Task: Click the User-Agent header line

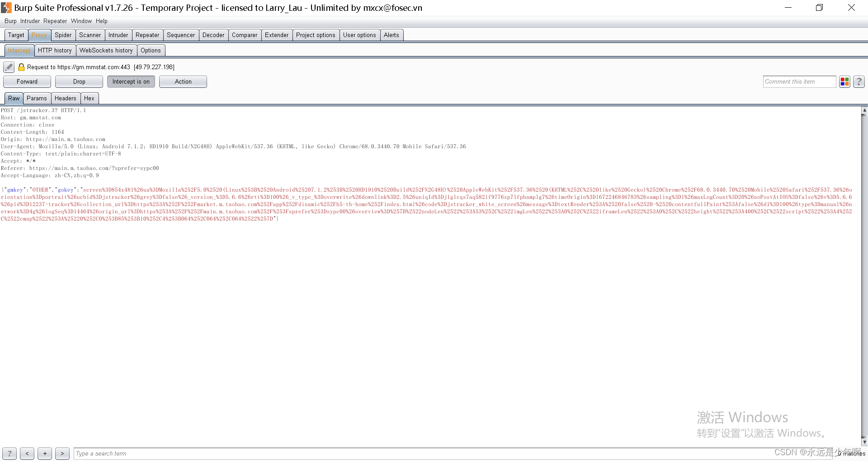Action: (x=233, y=146)
